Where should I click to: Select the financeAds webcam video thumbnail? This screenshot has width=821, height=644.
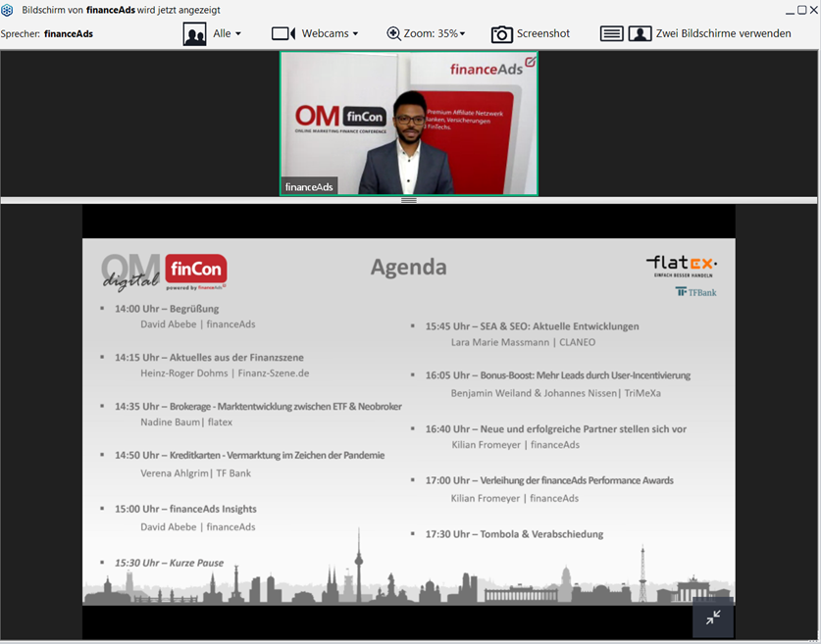point(409,124)
